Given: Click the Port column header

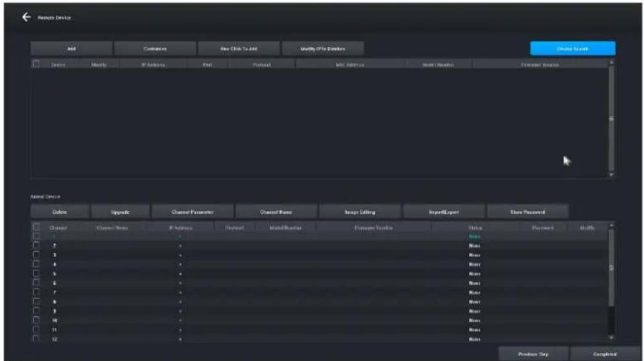Looking at the screenshot, I should click(x=207, y=64).
